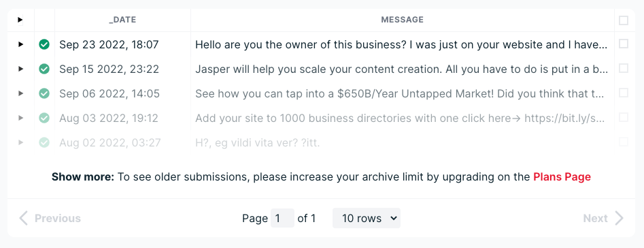
Task: Tick the select-all checkbox in table header
Action: [624, 20]
